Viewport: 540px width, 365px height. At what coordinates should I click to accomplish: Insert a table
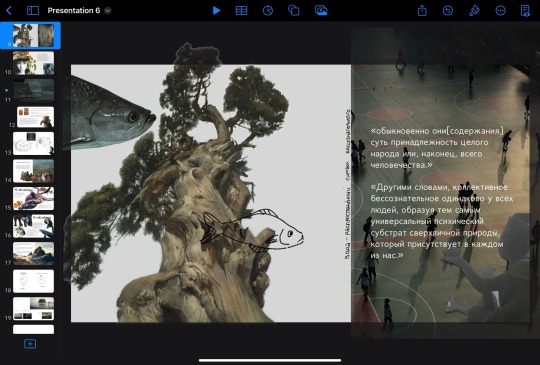point(241,11)
